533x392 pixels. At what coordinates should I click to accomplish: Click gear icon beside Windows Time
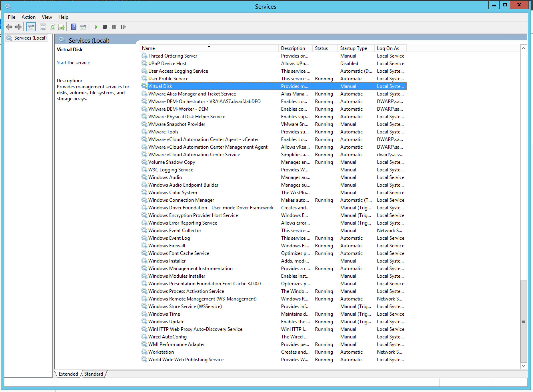(x=144, y=314)
